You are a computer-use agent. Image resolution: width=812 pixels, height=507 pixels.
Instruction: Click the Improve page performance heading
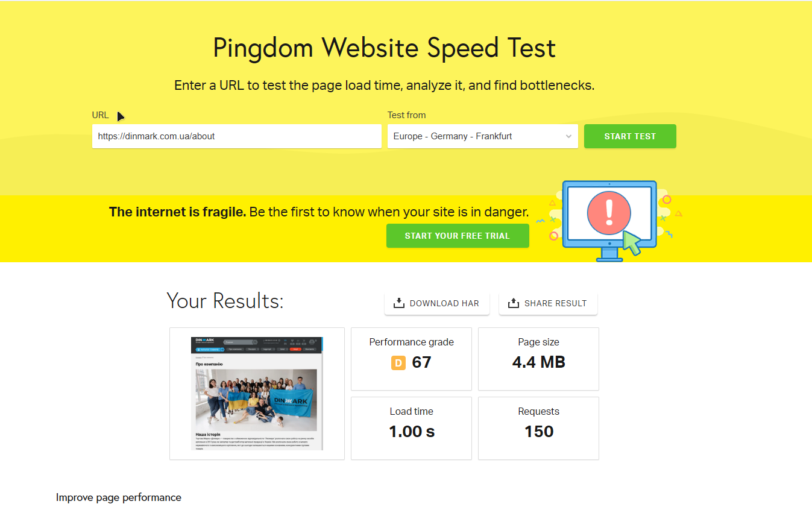click(x=119, y=497)
